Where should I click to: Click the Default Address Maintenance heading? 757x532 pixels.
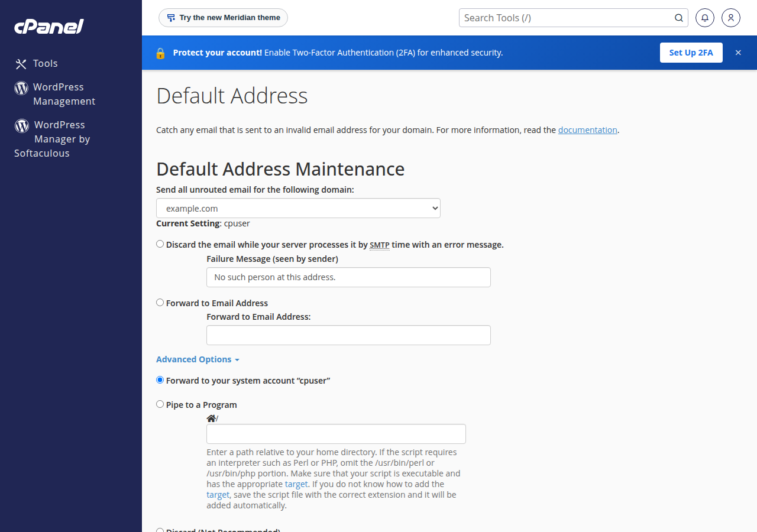pyautogui.click(x=280, y=169)
